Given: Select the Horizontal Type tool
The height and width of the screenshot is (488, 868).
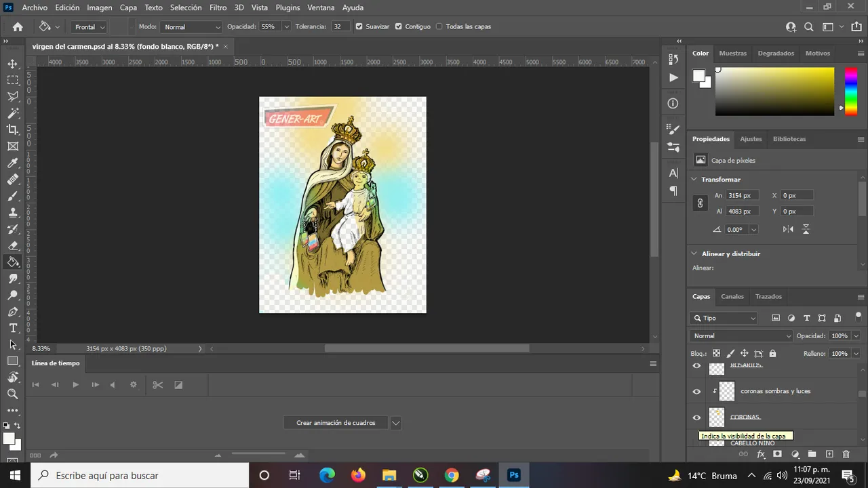Looking at the screenshot, I should tap(13, 328).
